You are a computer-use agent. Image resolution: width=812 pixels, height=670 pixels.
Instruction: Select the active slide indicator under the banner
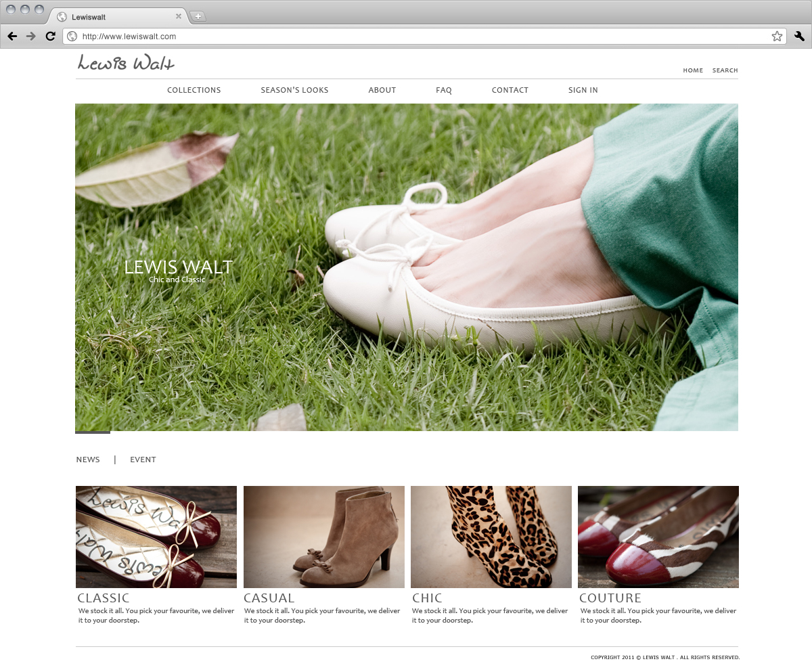pyautogui.click(x=93, y=432)
